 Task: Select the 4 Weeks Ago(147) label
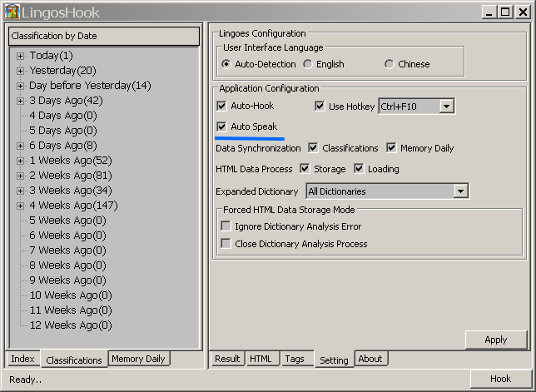coord(73,206)
